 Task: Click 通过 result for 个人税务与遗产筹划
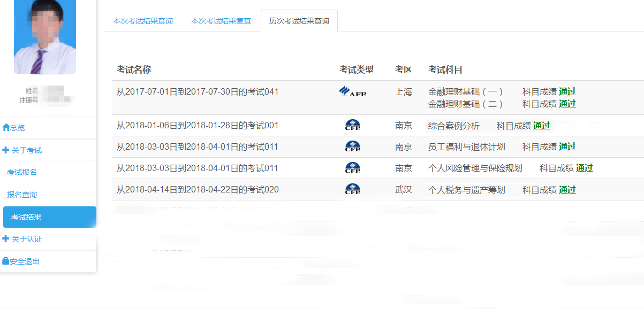567,190
